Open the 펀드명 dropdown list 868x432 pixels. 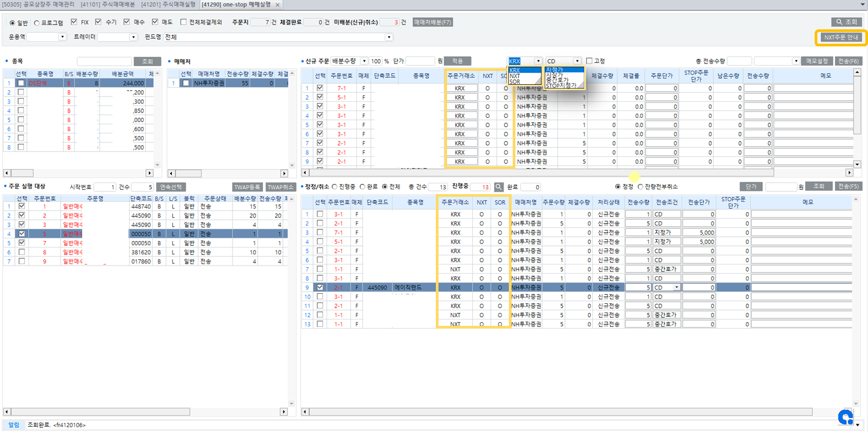coord(388,37)
